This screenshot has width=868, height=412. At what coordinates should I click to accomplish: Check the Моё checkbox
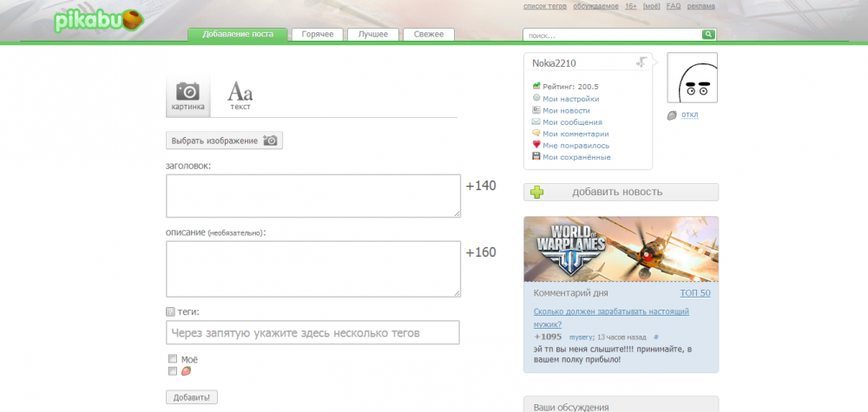[x=172, y=359]
